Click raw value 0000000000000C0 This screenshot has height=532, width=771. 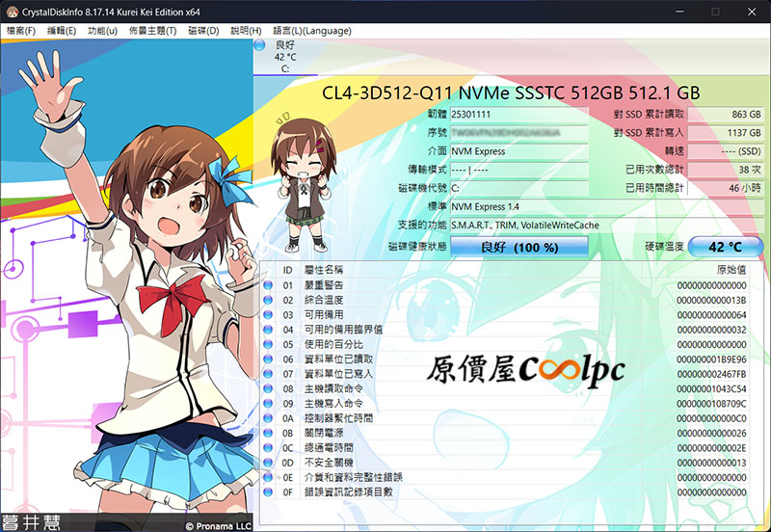click(x=711, y=418)
